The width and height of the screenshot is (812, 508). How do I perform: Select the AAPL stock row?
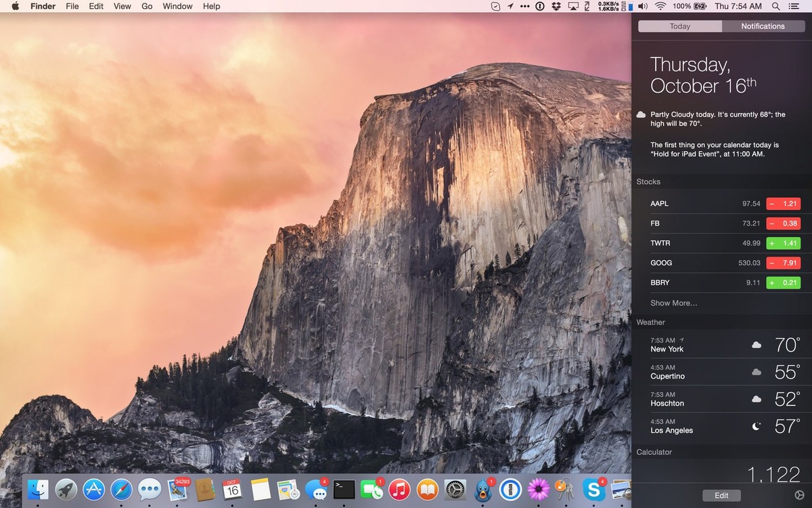721,204
